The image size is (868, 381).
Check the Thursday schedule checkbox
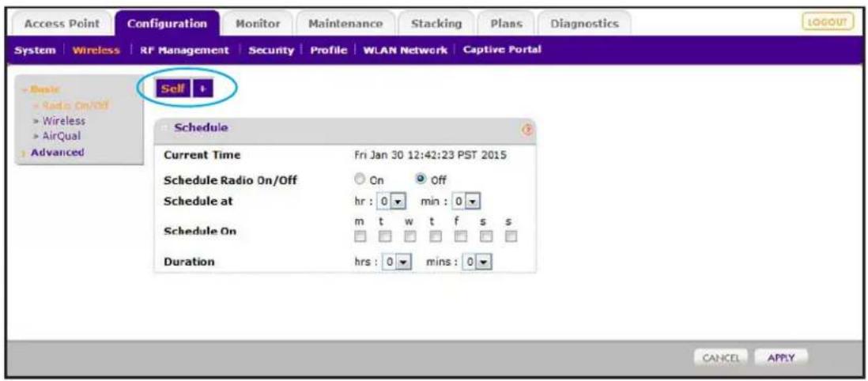click(x=435, y=236)
